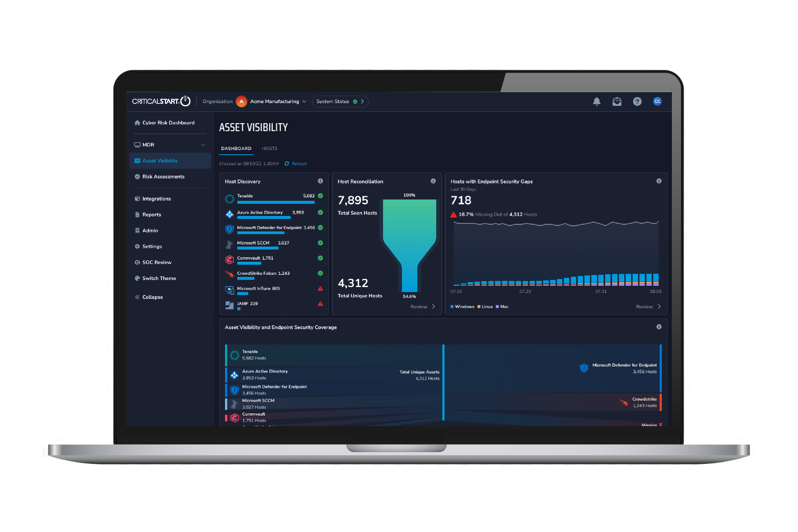
Task: Click the red warning icon for JAMF
Action: (320, 304)
